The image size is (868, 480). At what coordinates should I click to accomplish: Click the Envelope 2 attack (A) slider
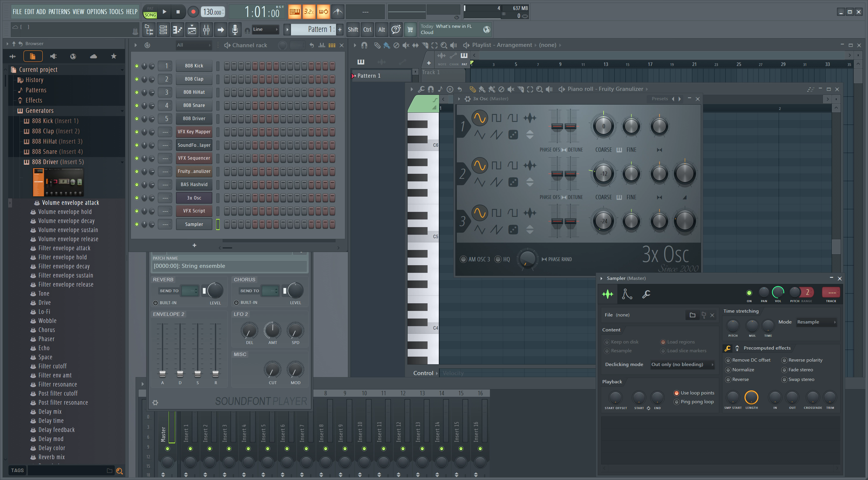(x=163, y=374)
